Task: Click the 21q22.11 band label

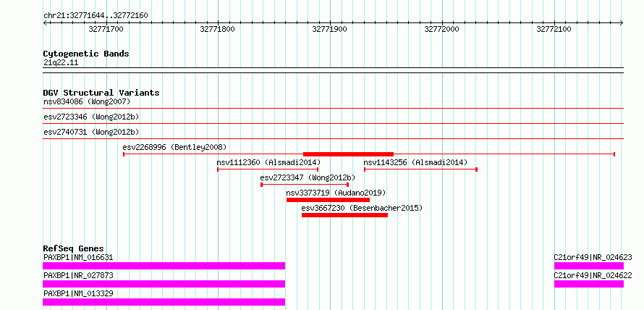Action: click(x=61, y=63)
